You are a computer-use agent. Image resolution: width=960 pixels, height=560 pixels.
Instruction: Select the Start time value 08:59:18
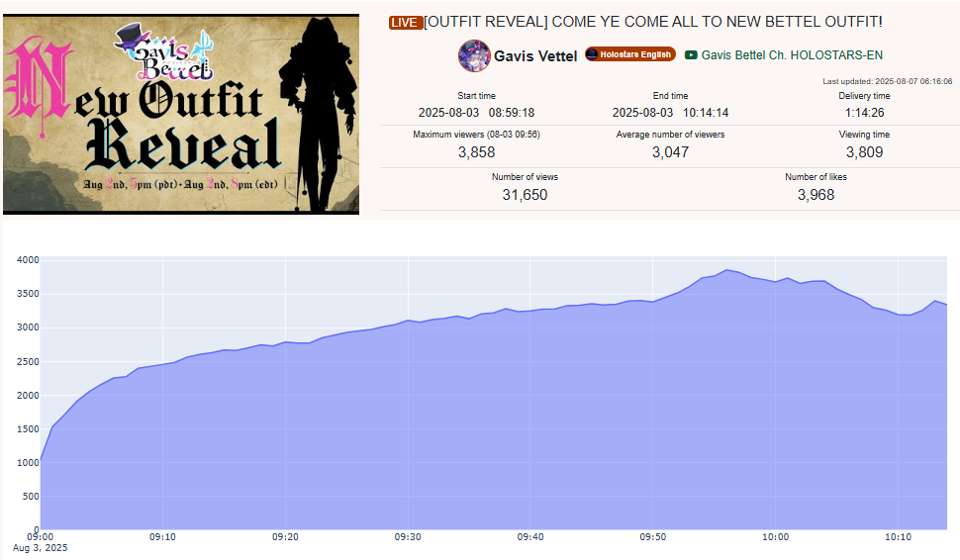pyautogui.click(x=512, y=113)
